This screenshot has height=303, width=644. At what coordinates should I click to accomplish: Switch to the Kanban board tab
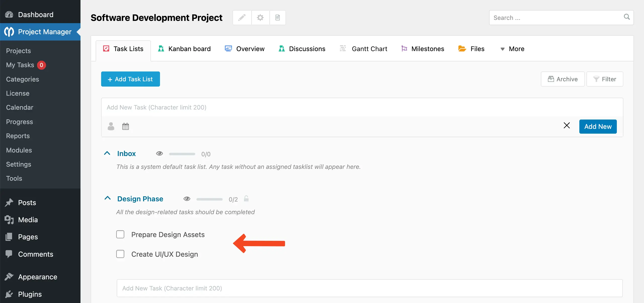click(184, 49)
